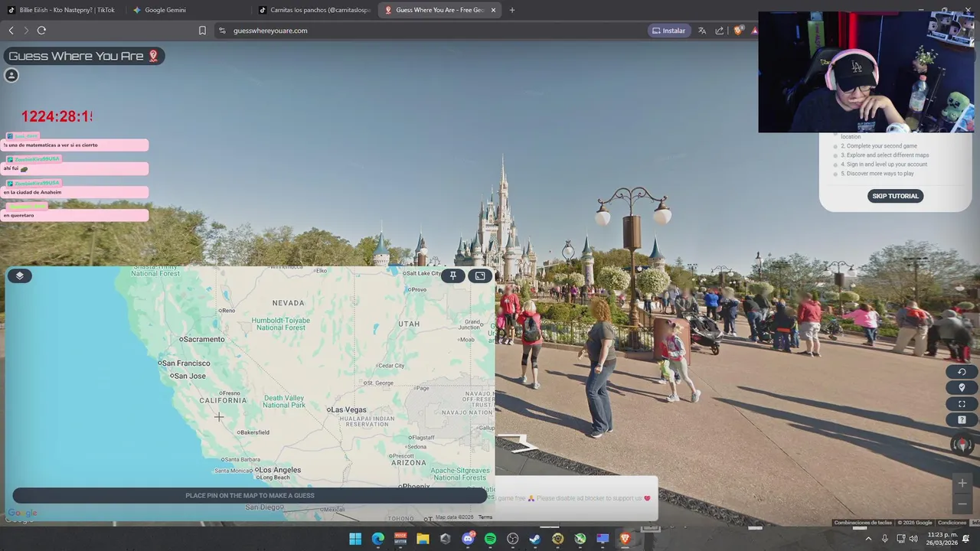Click Los Angeles on the map
Viewport: 980px width, 551px height.
(x=277, y=470)
